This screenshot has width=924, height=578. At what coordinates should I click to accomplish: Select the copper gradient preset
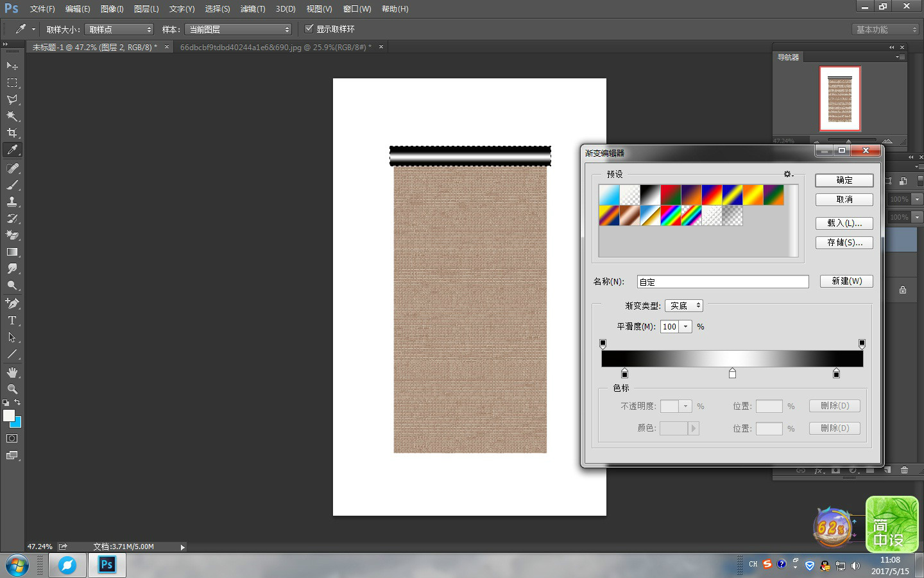pyautogui.click(x=630, y=216)
